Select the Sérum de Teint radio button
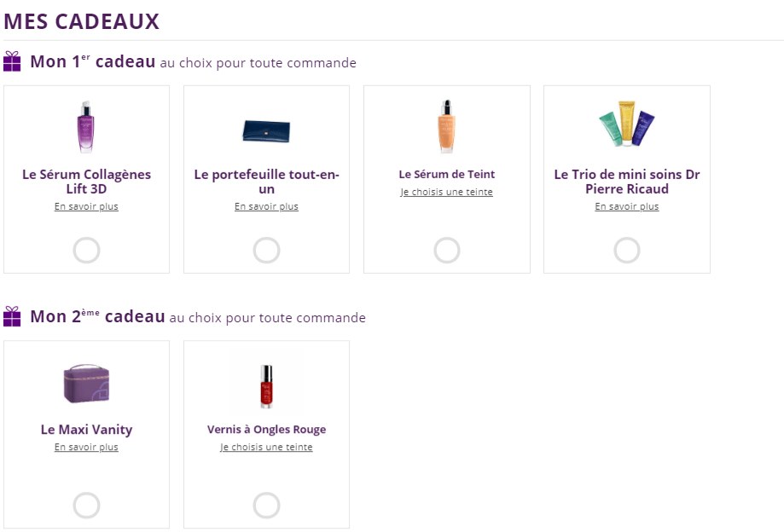 point(447,250)
